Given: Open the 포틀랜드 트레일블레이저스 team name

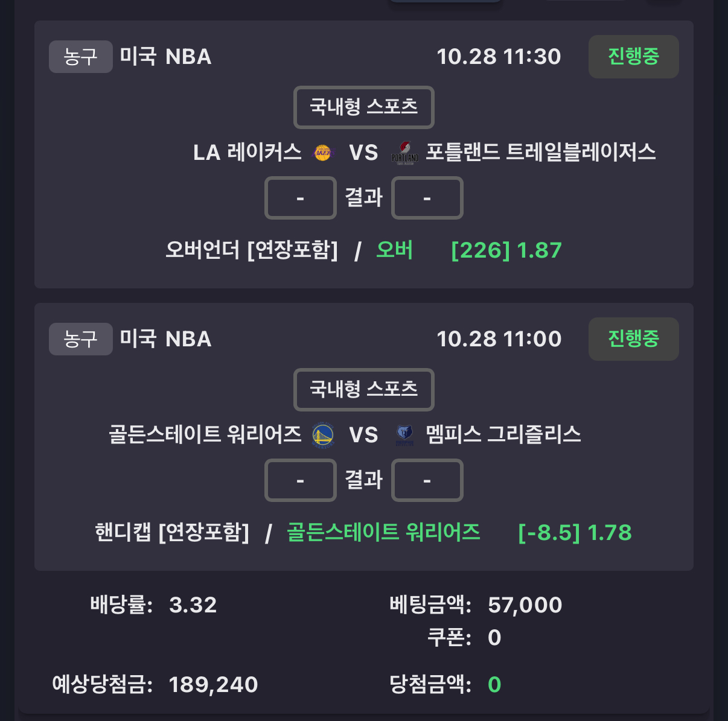Looking at the screenshot, I should [x=540, y=152].
